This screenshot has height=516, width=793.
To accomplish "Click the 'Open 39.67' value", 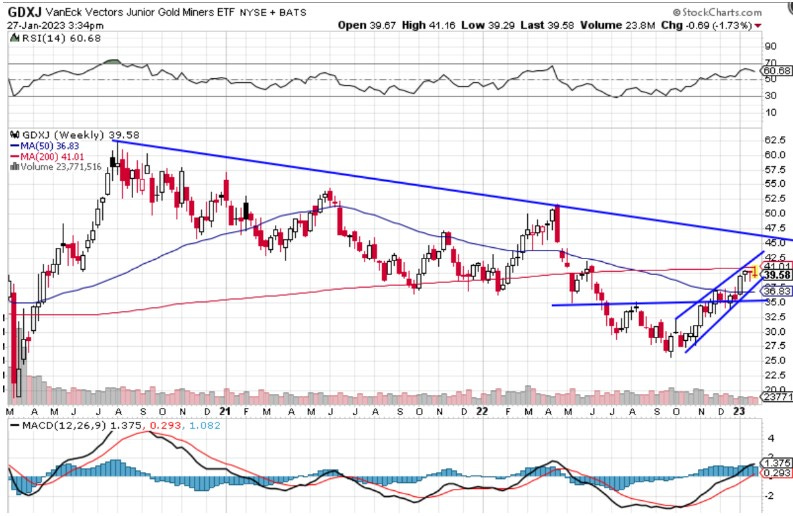I will tap(367, 25).
